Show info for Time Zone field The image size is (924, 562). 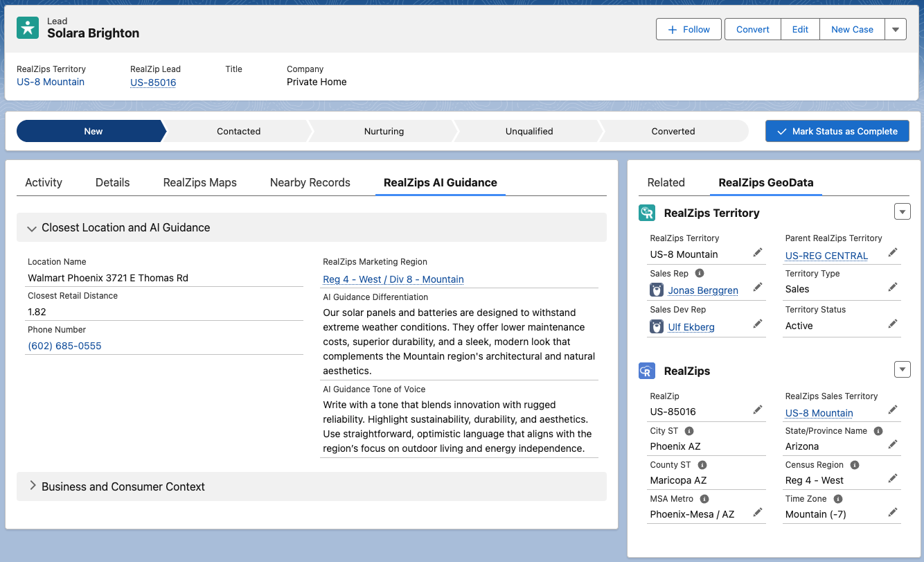(838, 499)
